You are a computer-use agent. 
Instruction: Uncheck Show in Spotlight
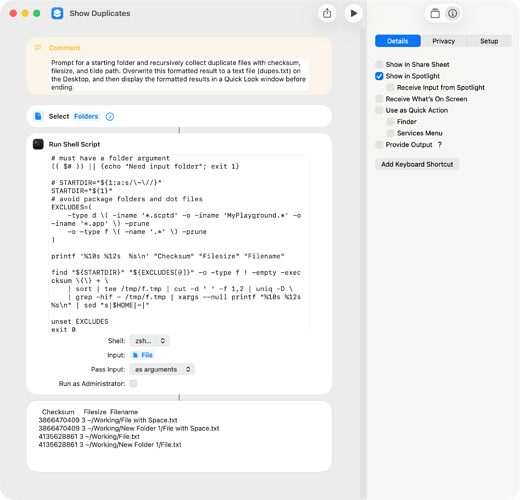pos(379,76)
